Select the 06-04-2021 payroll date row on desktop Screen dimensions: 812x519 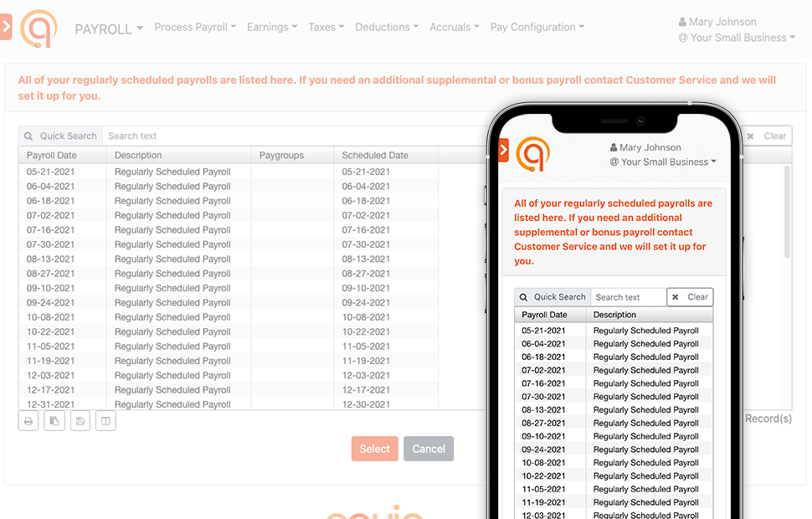point(254,187)
